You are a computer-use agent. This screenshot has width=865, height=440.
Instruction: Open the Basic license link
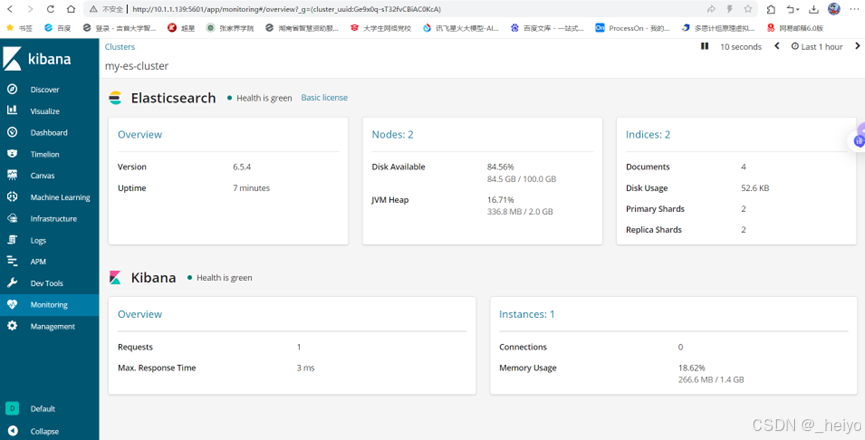click(x=324, y=98)
